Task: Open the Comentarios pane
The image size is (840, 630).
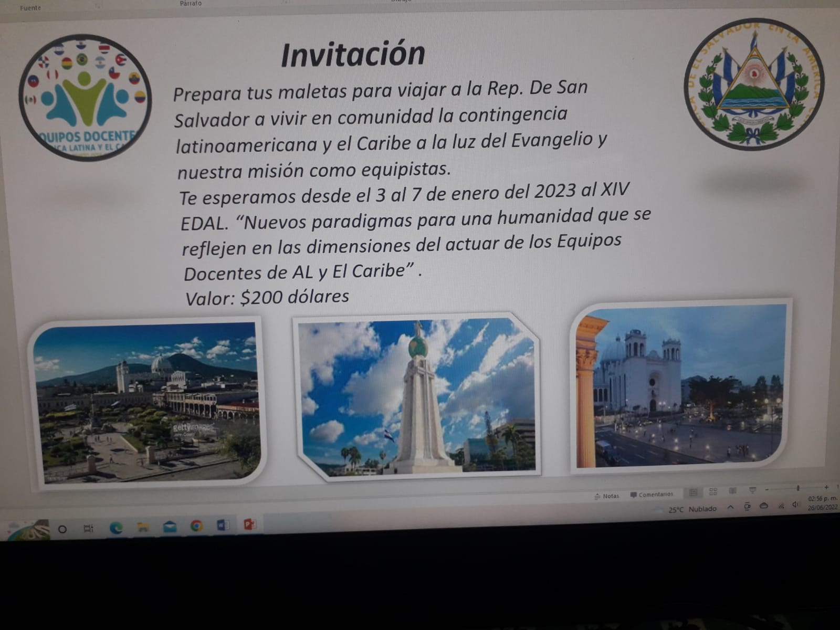Action: [652, 495]
